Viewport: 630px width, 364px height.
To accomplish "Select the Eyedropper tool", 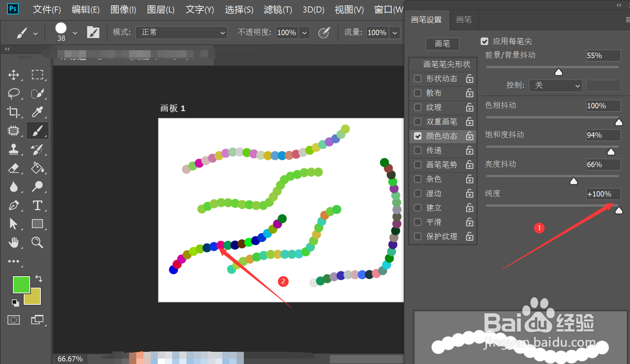I will point(37,112).
